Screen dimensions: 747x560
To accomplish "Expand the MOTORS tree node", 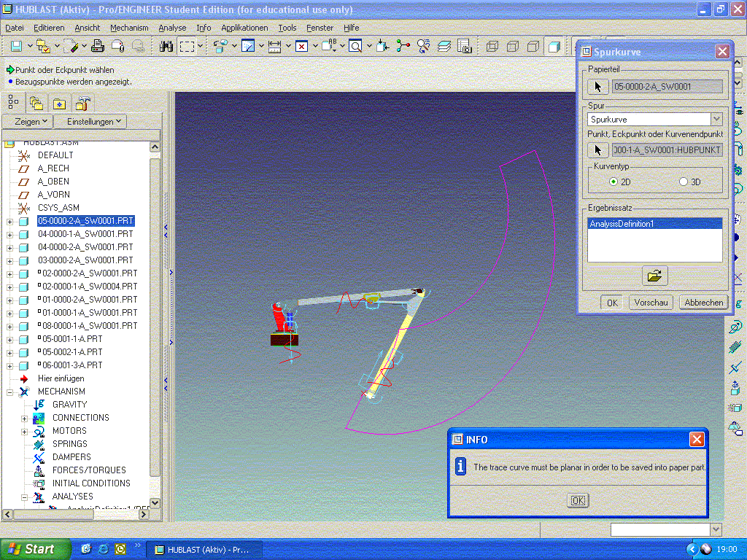I will [24, 432].
